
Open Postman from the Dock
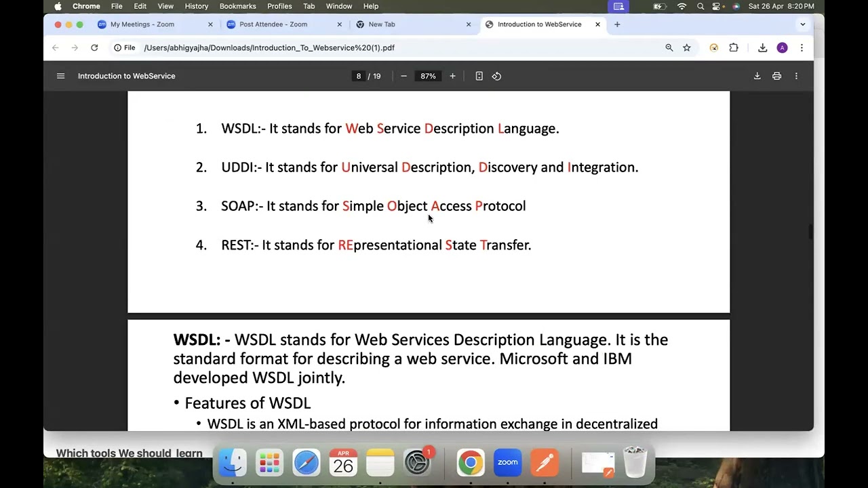tap(545, 462)
